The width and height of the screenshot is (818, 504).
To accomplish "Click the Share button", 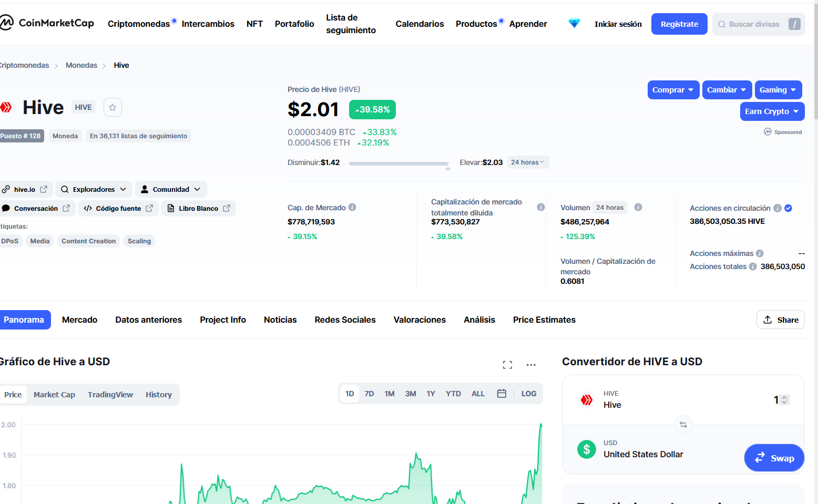I will click(x=781, y=320).
